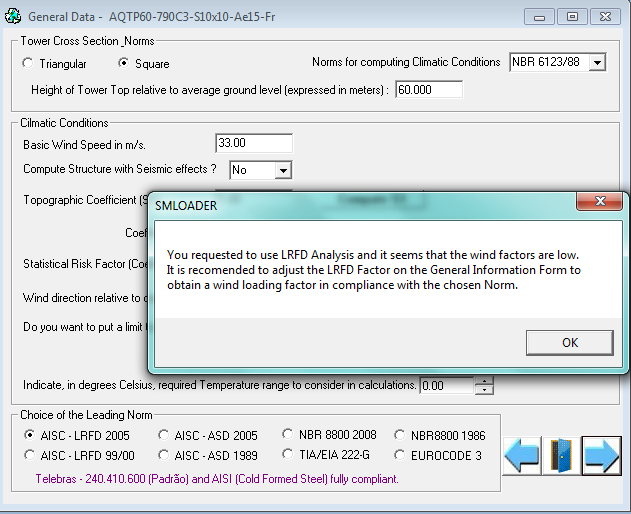Select AISC - ASD 2005 norm
Image resolution: width=631 pixels, height=514 pixels.
click(165, 436)
